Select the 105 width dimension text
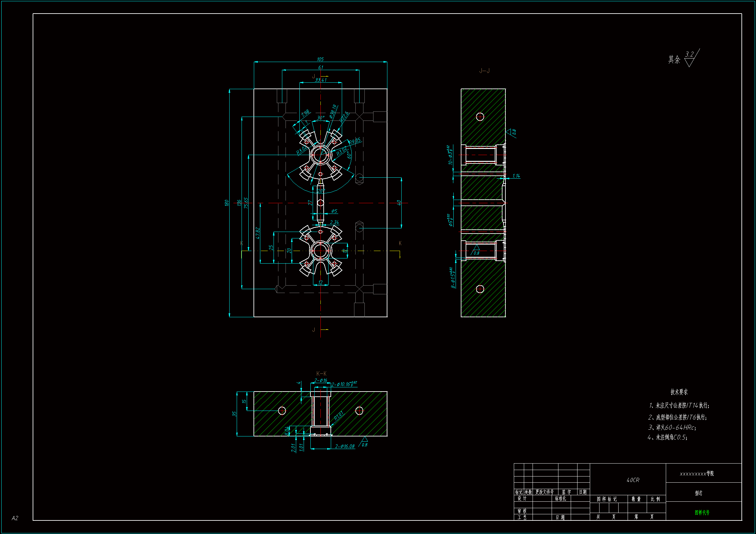The width and height of the screenshot is (756, 534). tap(320, 59)
